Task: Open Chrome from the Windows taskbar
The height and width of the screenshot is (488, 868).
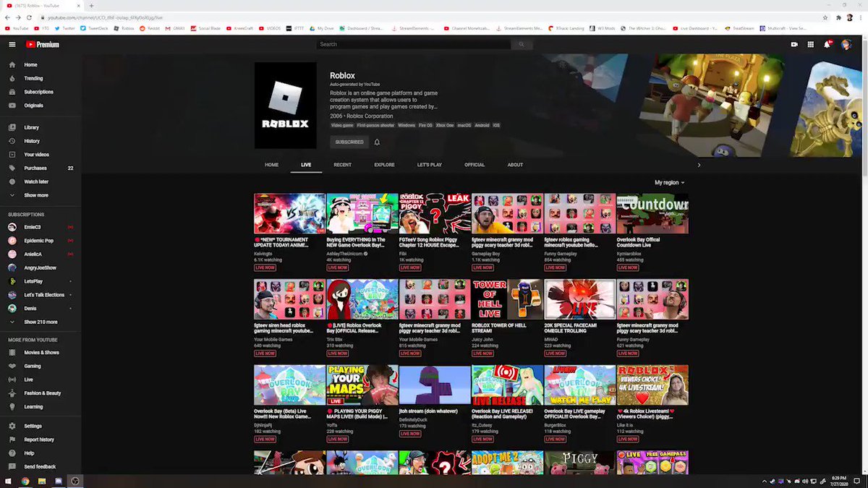Action: (x=25, y=481)
